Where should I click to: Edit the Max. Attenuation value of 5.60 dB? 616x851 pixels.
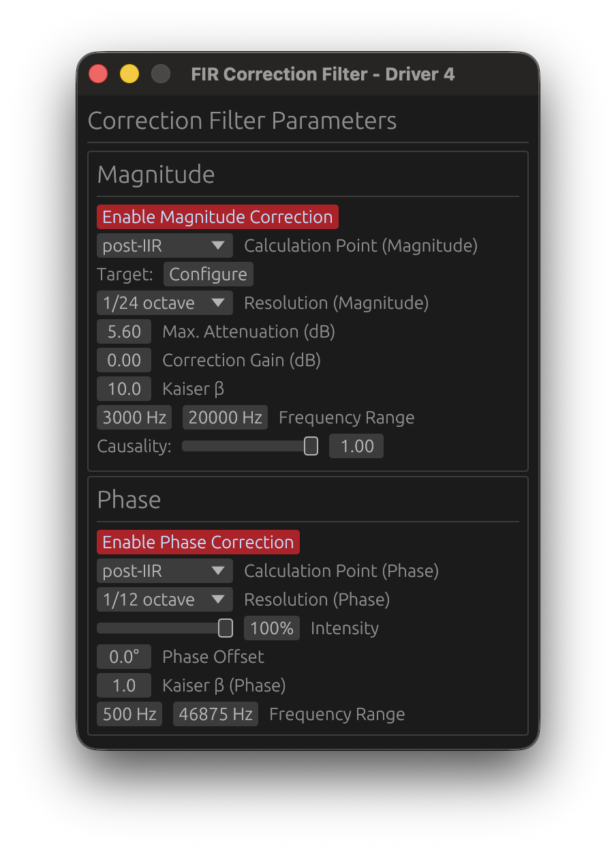[x=123, y=331]
